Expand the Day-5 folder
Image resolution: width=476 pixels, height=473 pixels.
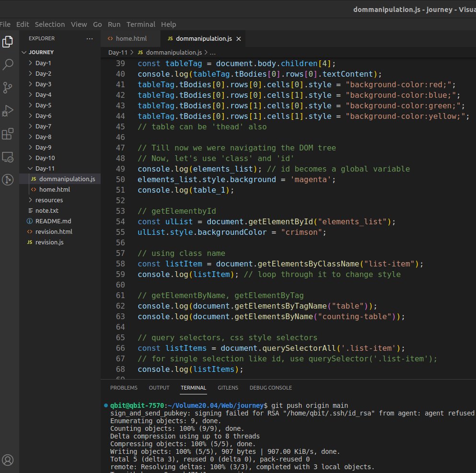tap(30, 105)
